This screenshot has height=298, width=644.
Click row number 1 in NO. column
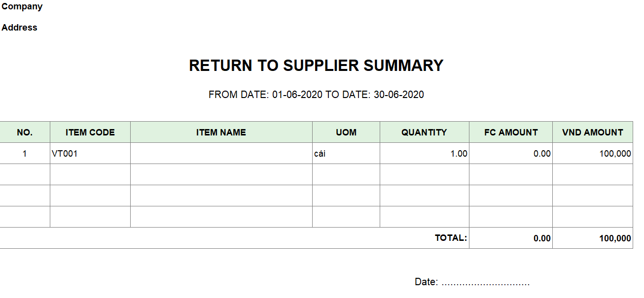pos(25,154)
